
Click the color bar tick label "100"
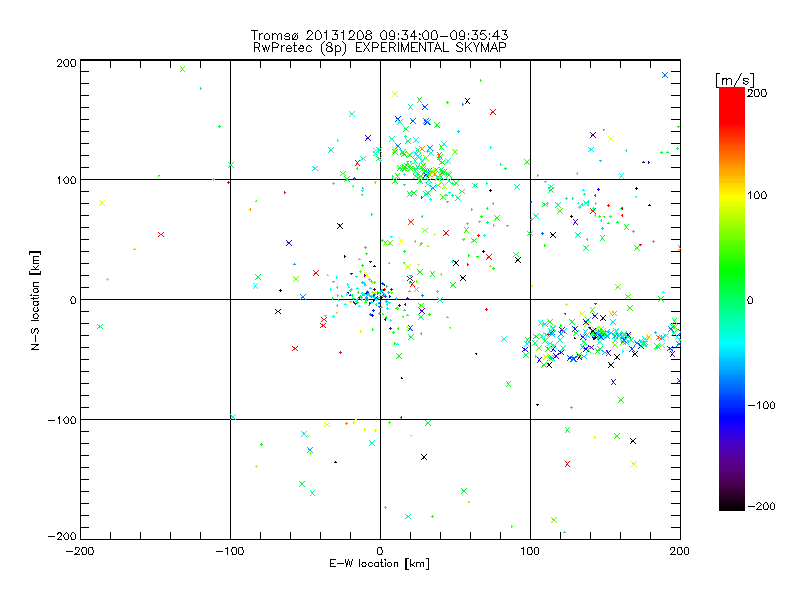[757, 195]
